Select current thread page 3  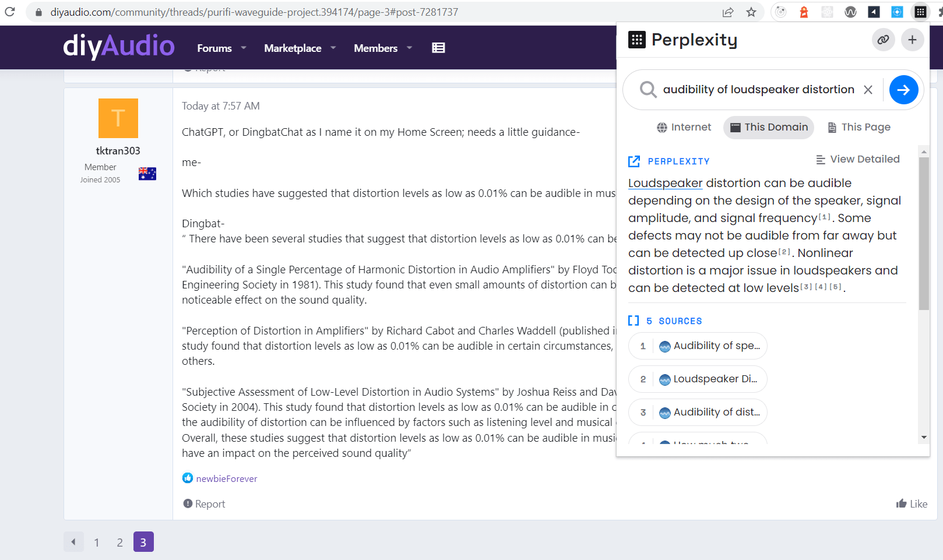143,542
